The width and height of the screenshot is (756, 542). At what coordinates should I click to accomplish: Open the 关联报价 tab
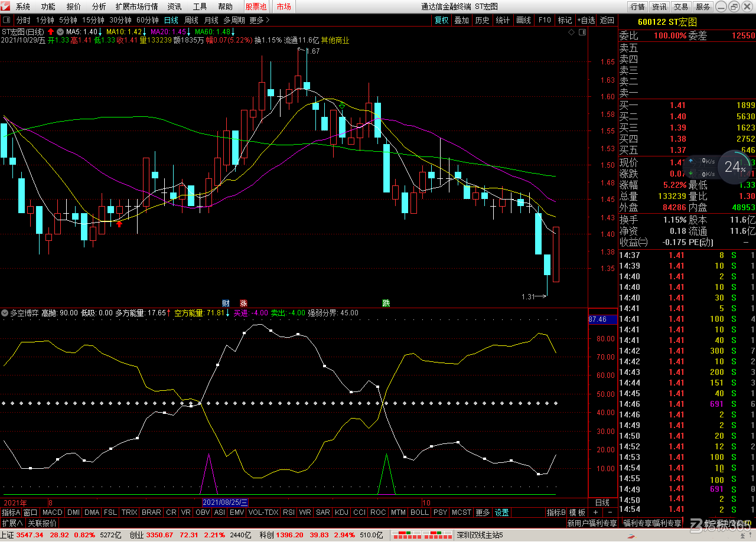pos(43,523)
